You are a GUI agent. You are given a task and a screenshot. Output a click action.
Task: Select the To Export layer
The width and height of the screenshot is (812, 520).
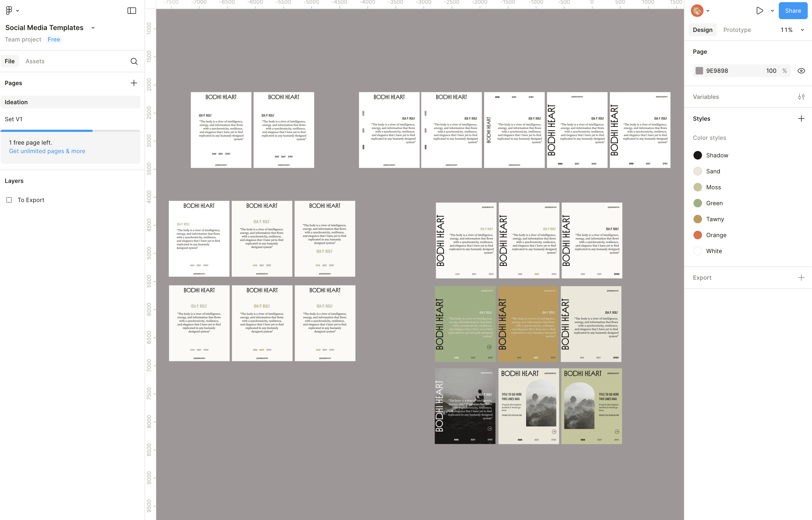point(31,200)
